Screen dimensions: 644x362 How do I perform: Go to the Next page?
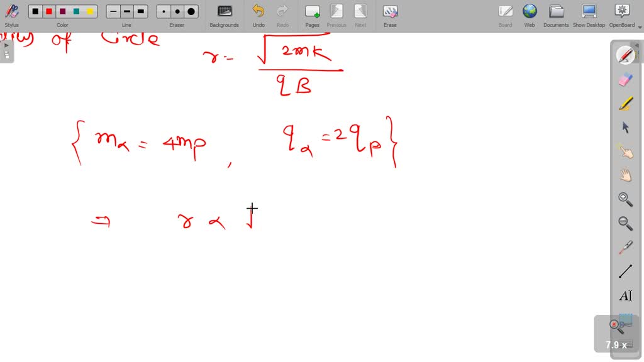tap(360, 15)
